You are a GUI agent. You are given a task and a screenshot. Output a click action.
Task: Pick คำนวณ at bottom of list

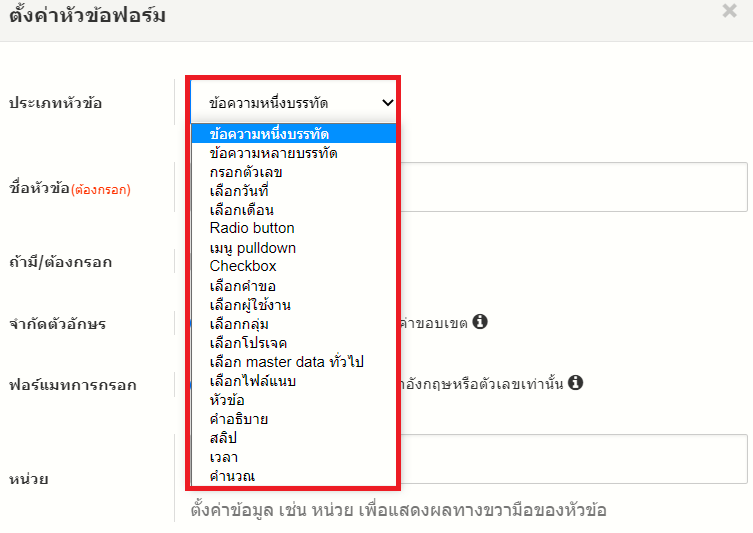coord(232,476)
